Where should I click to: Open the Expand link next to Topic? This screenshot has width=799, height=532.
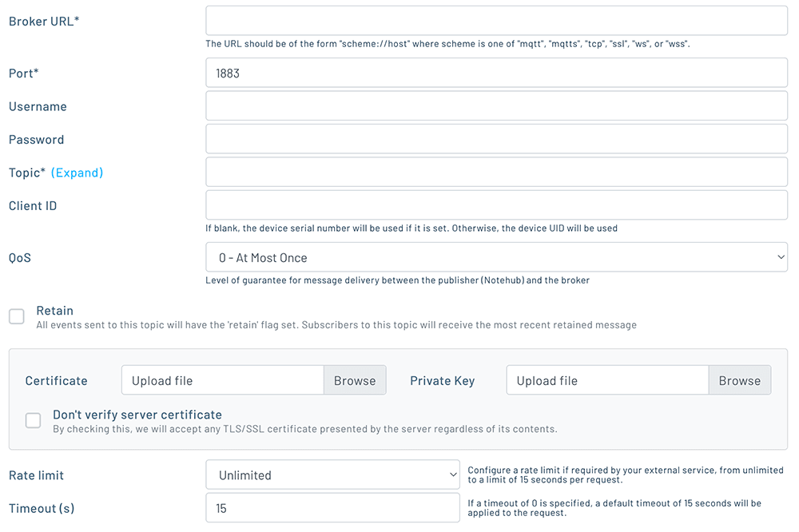[77, 173]
